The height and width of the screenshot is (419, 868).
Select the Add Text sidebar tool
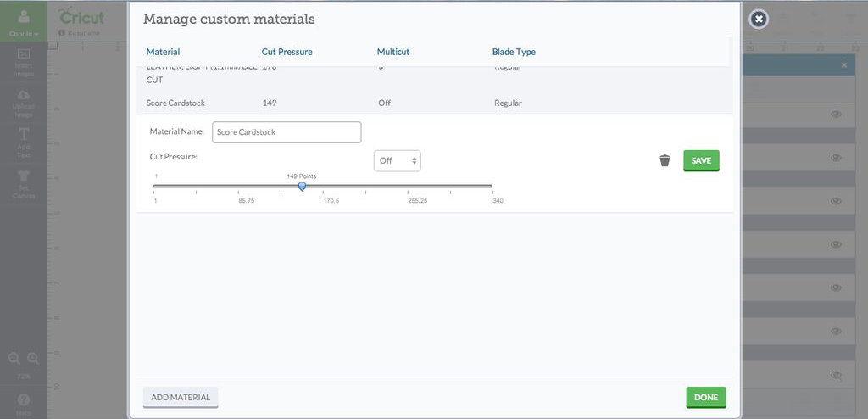coord(24,143)
